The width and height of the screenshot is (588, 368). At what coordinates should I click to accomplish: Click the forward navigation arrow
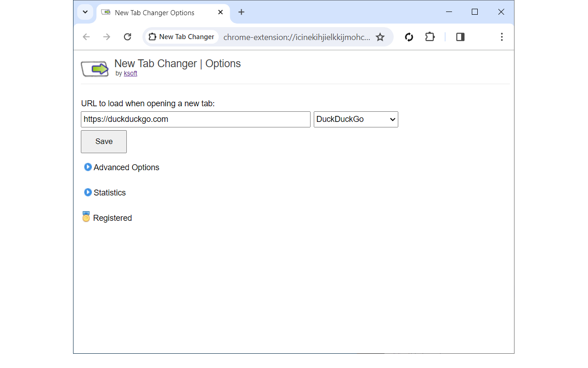[107, 37]
